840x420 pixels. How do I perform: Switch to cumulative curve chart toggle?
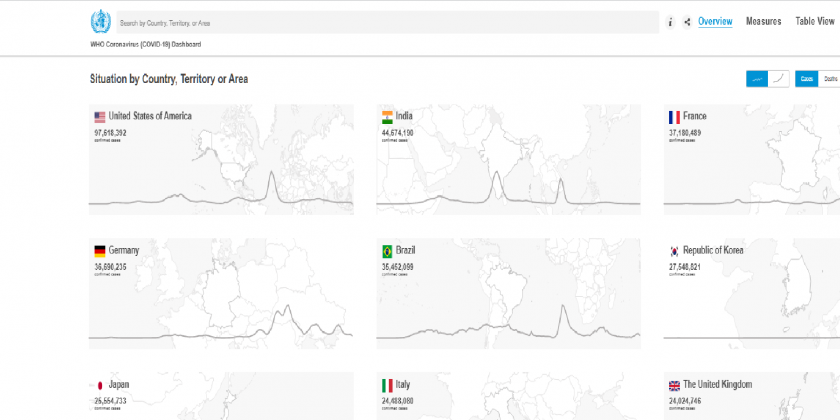778,79
